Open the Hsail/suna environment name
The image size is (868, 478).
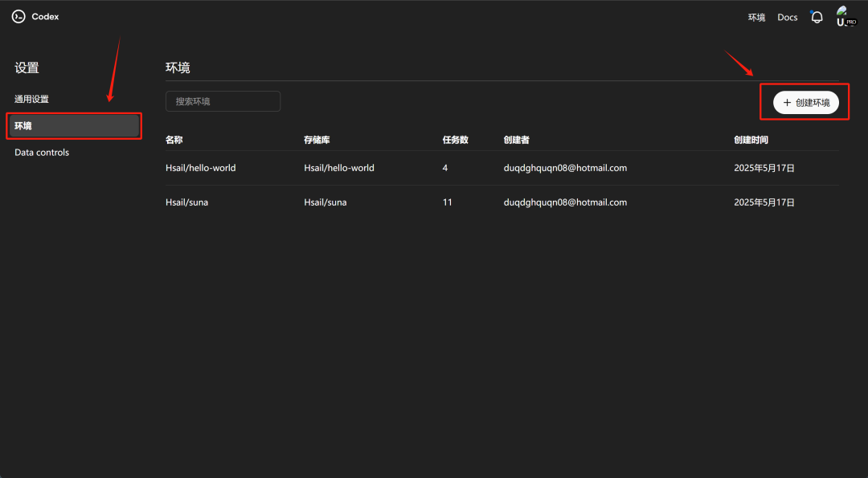tap(186, 202)
